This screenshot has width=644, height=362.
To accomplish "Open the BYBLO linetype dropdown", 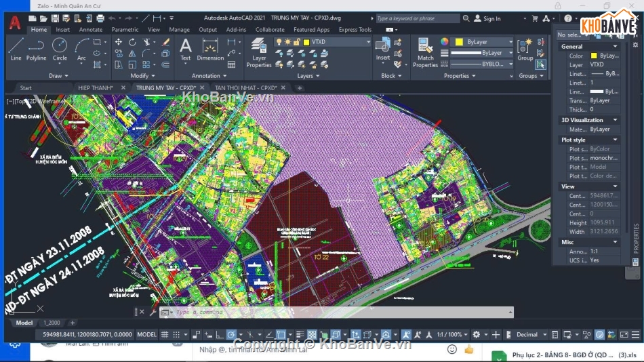I will click(x=510, y=64).
